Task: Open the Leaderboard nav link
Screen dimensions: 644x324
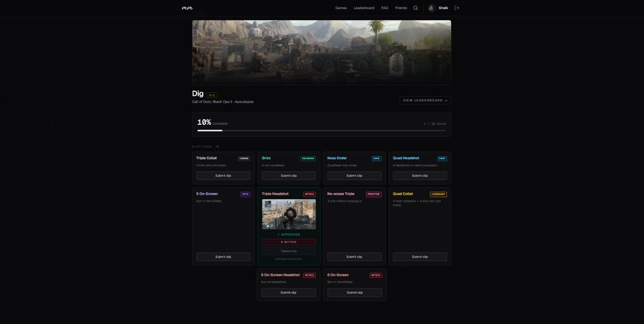Action: click(364, 8)
